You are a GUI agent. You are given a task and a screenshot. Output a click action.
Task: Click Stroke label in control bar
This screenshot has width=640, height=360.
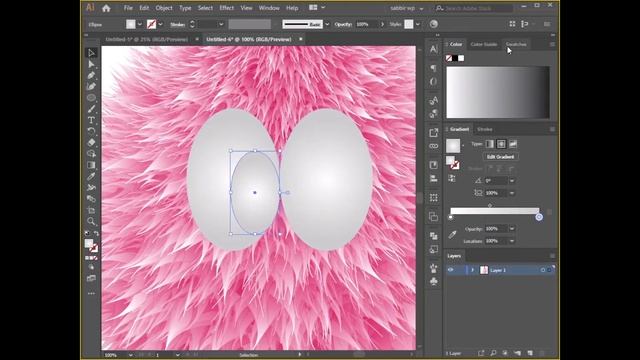[x=178, y=24]
